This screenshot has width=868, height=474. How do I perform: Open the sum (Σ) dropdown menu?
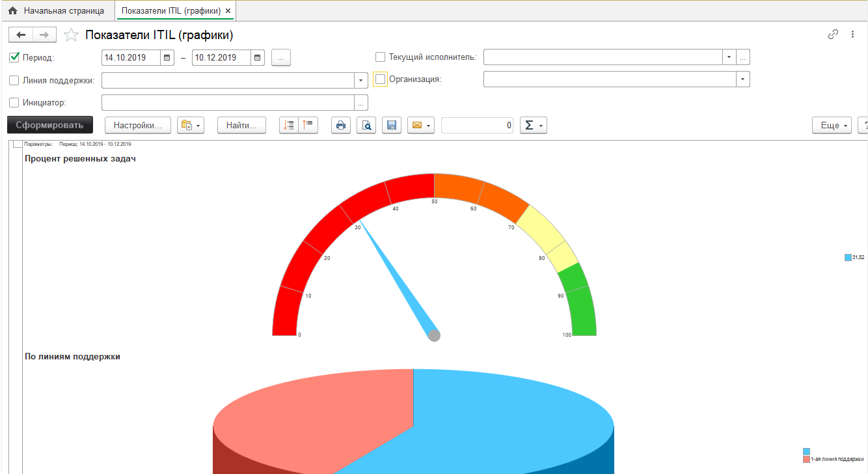(x=533, y=126)
